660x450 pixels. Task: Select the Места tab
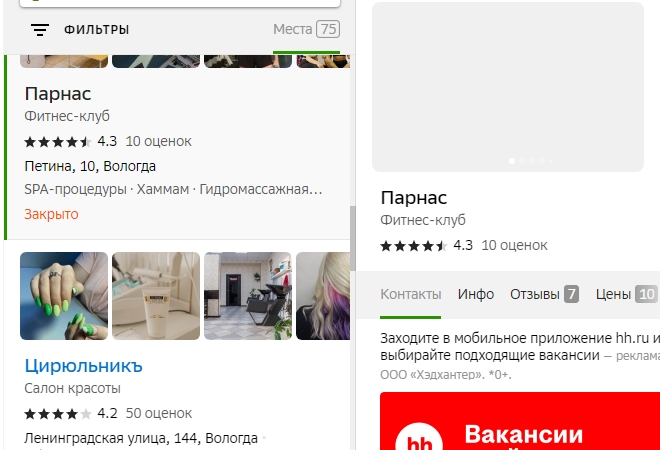pos(306,29)
